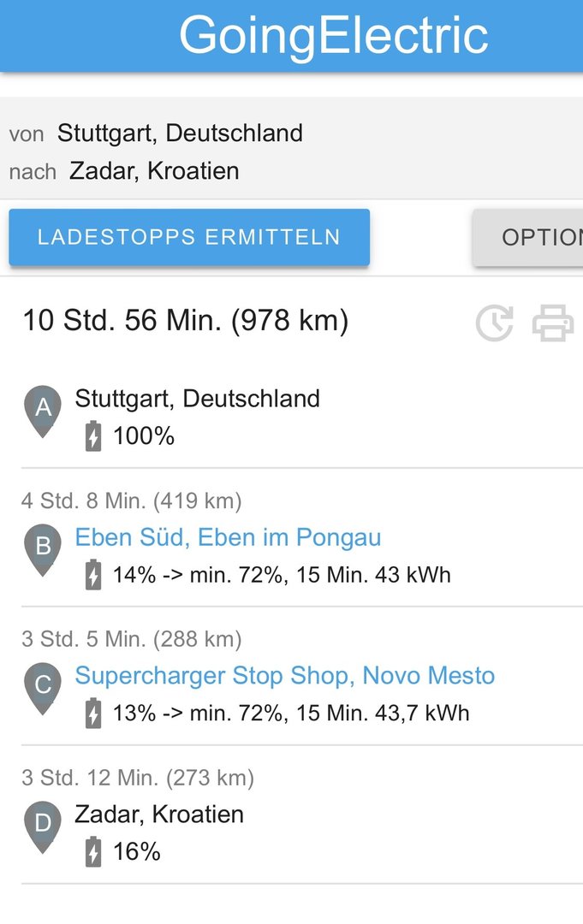Click the print route icon
This screenshot has width=583, height=924.
(553, 323)
